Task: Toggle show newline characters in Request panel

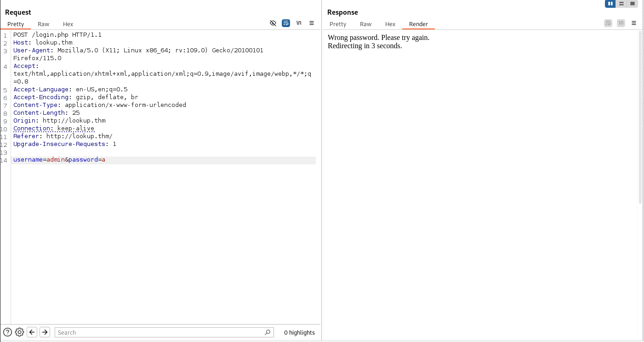Action: [299, 23]
